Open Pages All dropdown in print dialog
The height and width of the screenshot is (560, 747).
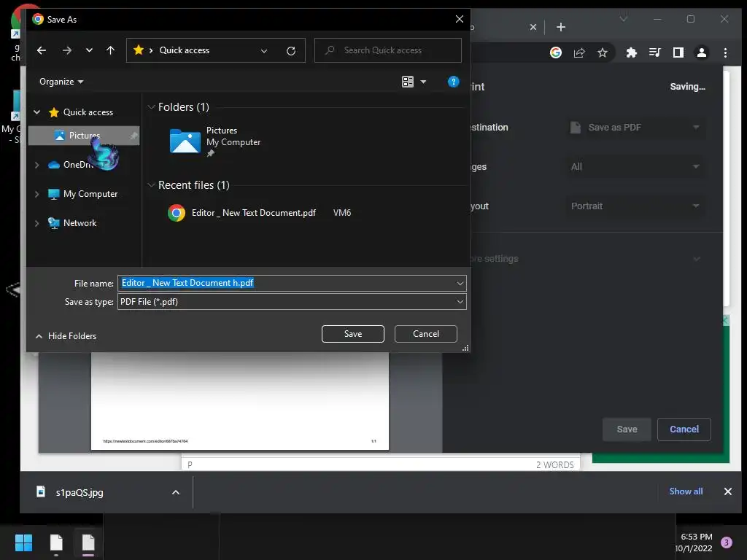635,167
